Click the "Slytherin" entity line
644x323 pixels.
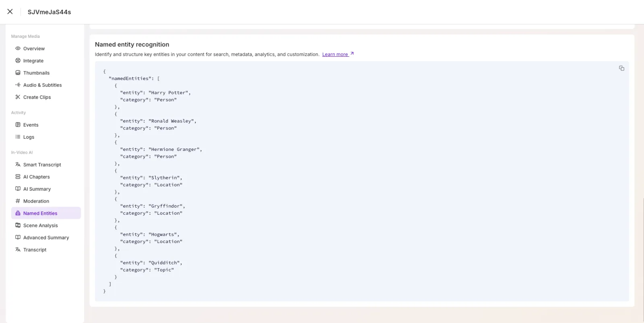tap(151, 177)
